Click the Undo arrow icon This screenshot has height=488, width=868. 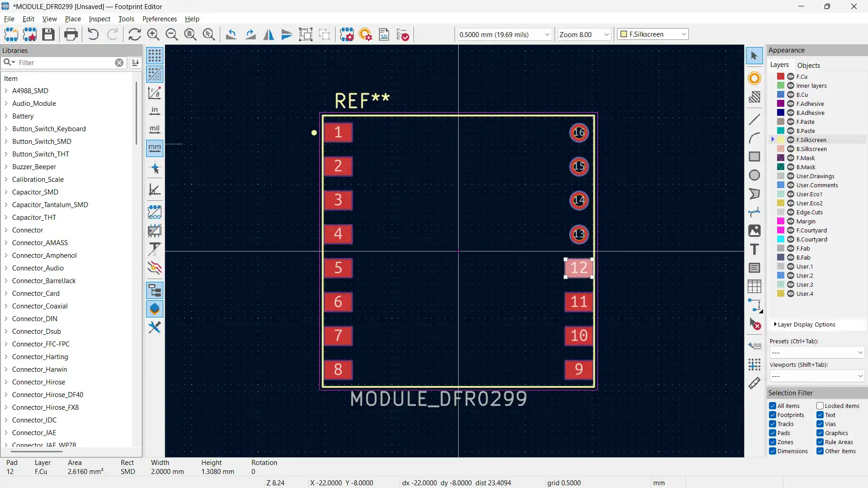[93, 34]
